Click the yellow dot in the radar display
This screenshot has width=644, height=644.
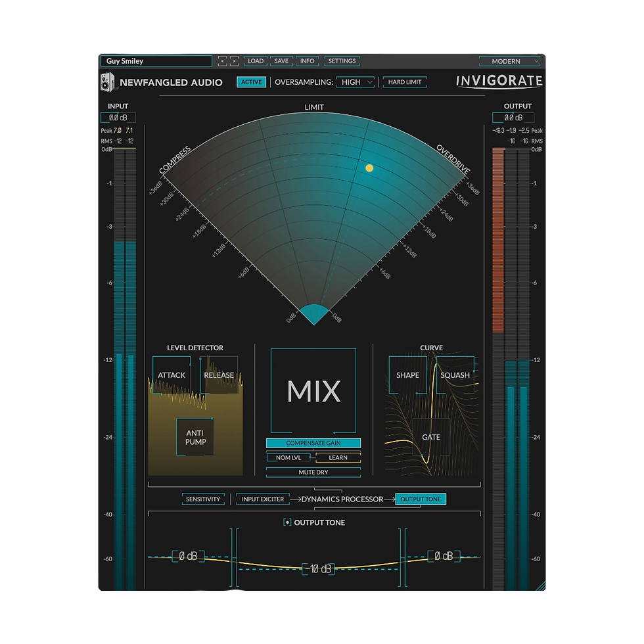coord(369,168)
